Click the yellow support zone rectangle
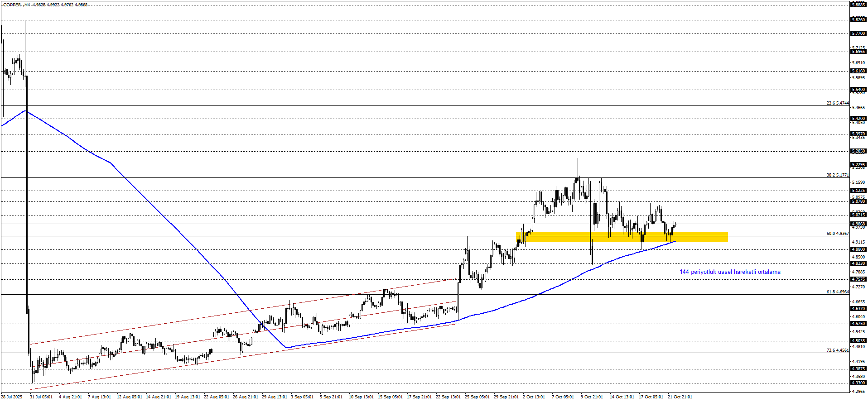Image resolution: width=868 pixels, height=402 pixels. (622, 236)
